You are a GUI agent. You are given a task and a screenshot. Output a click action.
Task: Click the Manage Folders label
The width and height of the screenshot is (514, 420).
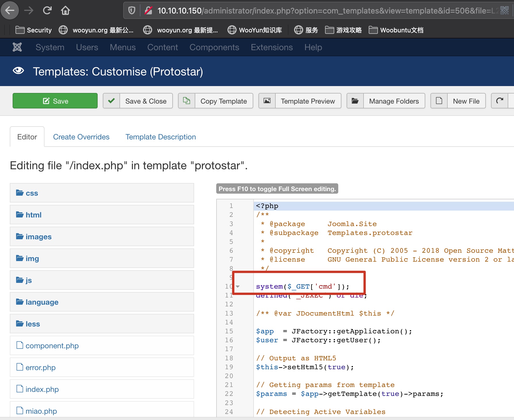click(x=394, y=101)
